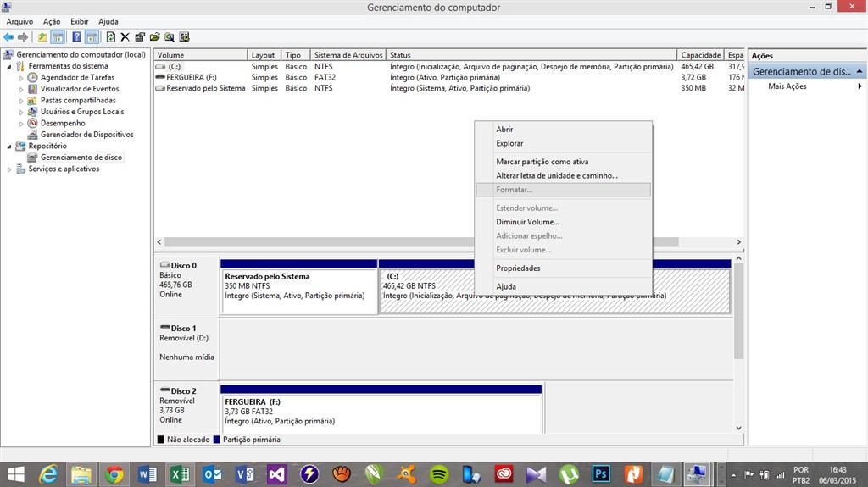
Task: Open Avast antivirus from the taskbar
Action: click(x=406, y=474)
